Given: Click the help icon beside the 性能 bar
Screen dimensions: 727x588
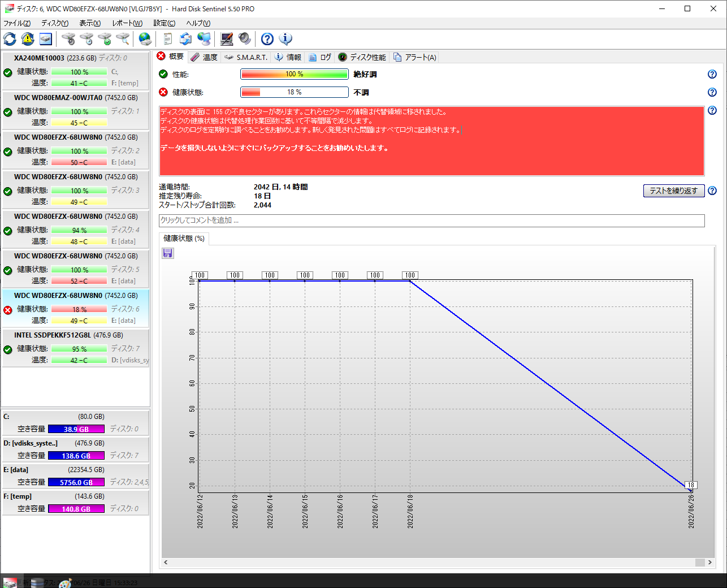Looking at the screenshot, I should (x=712, y=74).
